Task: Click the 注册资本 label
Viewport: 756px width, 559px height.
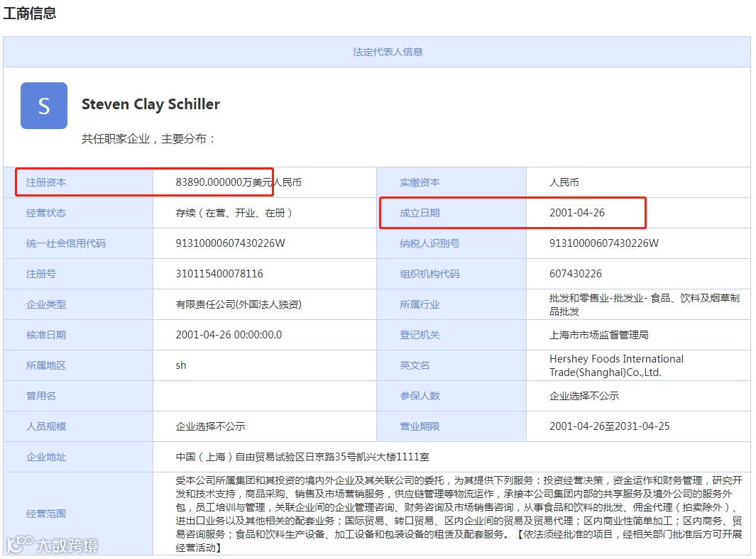Action: click(46, 182)
